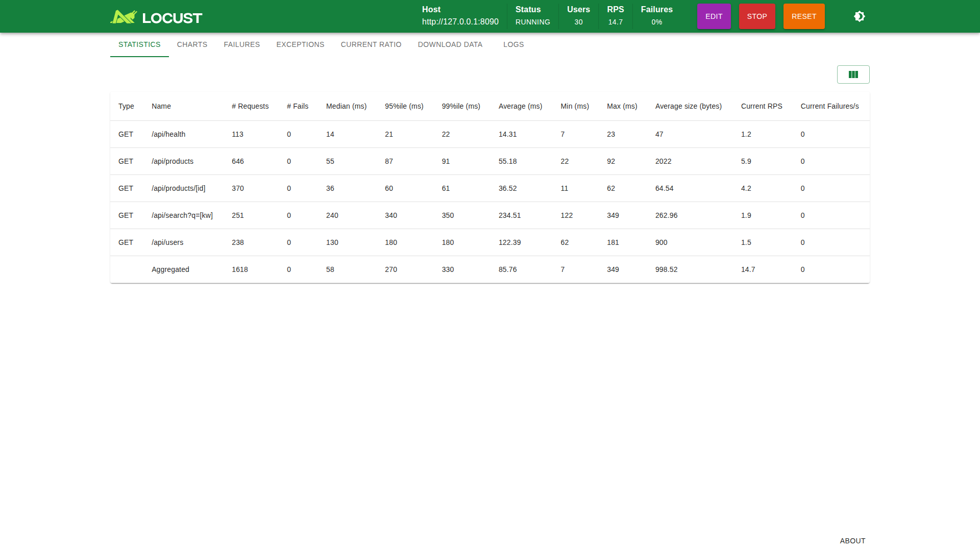Click the purple Edit button
Image resolution: width=980 pixels, height=551 pixels.
[714, 16]
